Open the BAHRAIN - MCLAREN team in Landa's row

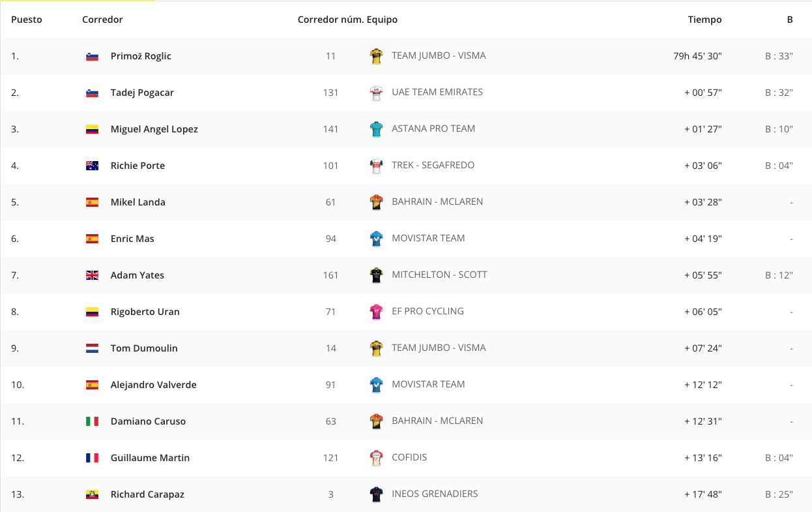pos(437,202)
